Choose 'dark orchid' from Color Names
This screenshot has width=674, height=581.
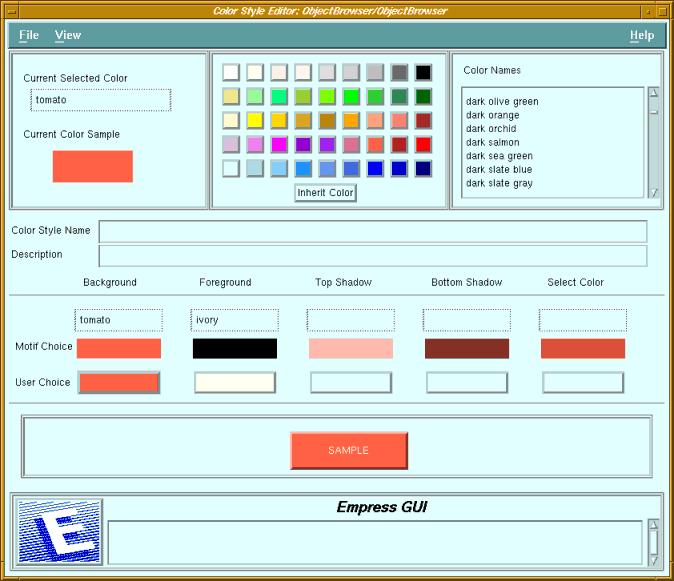[x=491, y=129]
